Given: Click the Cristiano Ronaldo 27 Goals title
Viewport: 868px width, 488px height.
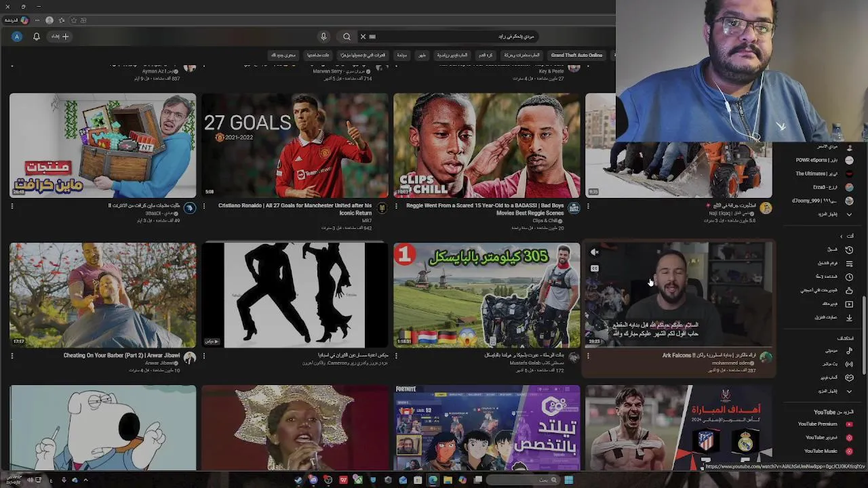Looking at the screenshot, I should [x=295, y=209].
